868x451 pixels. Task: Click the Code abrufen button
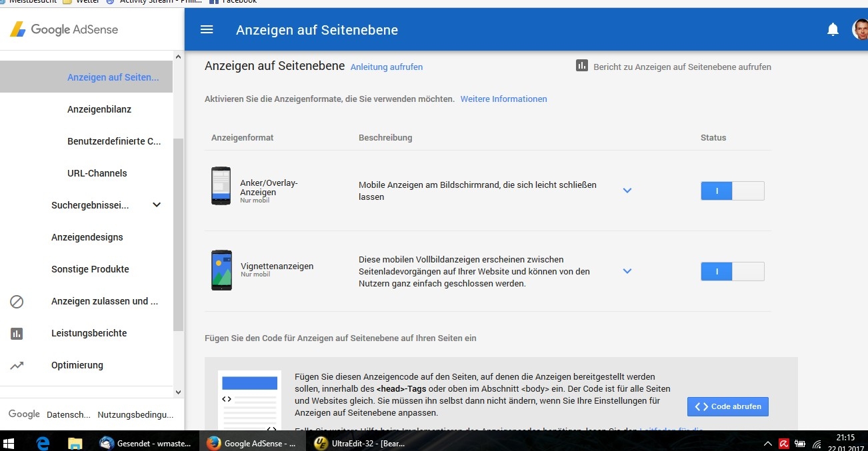click(727, 406)
